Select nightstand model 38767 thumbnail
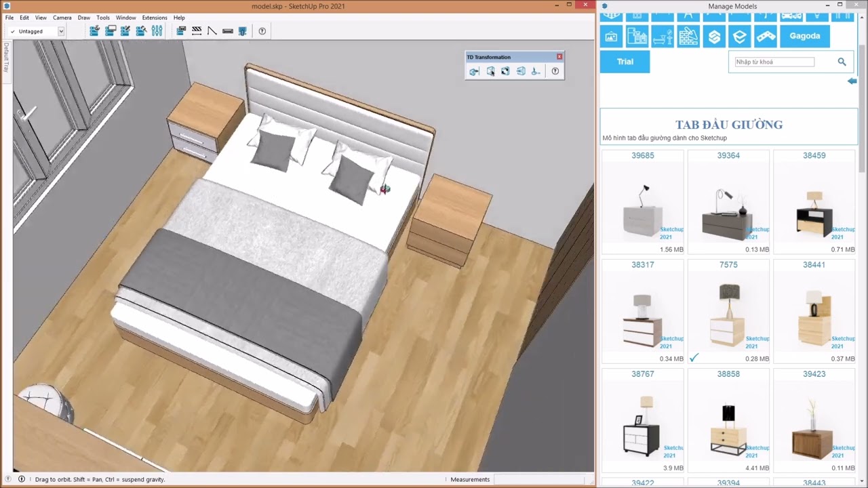This screenshot has height=488, width=868. 642,426
